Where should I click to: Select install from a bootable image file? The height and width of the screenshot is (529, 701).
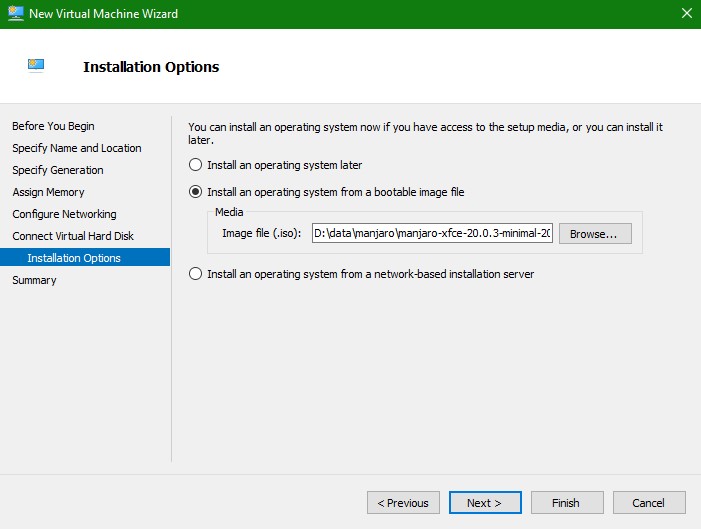click(196, 192)
